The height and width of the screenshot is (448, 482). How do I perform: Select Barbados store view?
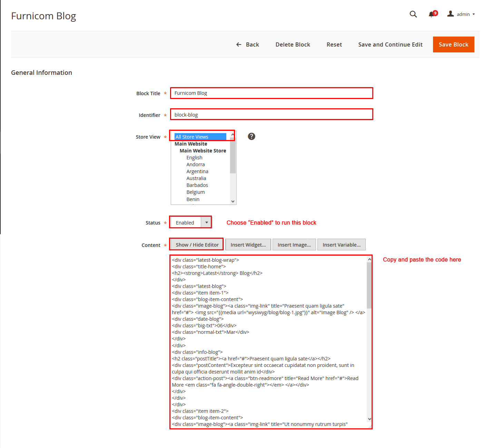click(x=197, y=185)
